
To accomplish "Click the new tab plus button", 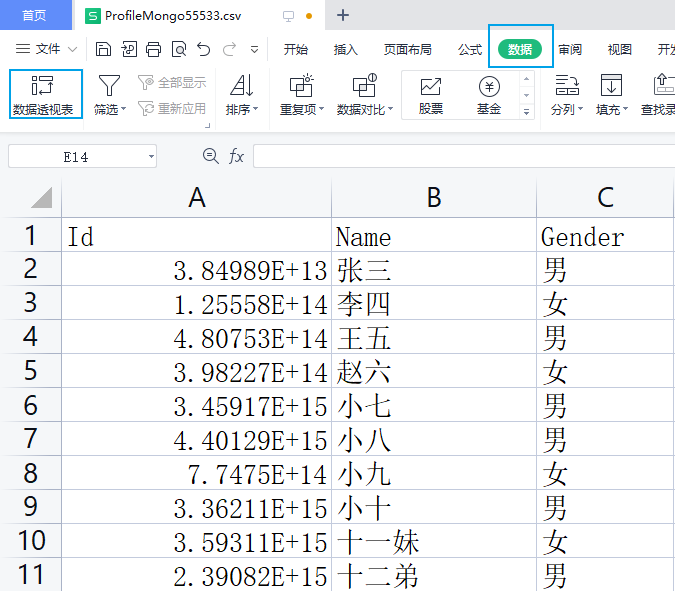I will (343, 15).
